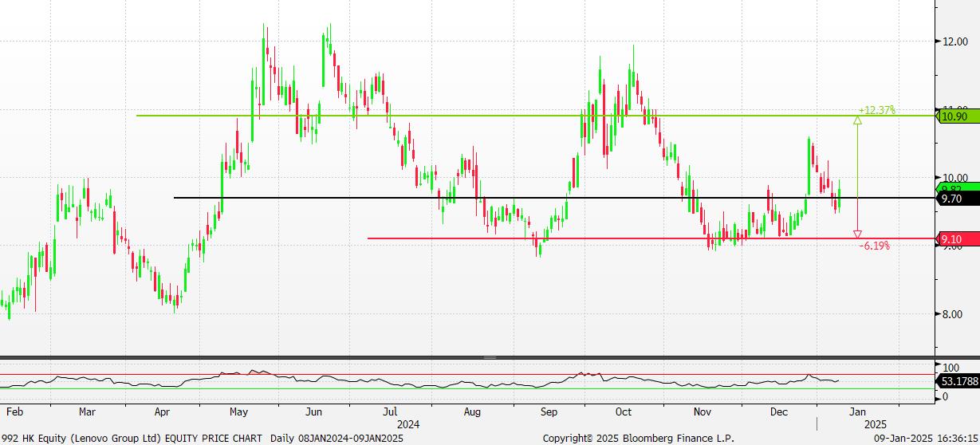Grab the panel divider handle above RSI
Viewport: 980px width, 445px height.
[x=490, y=358]
